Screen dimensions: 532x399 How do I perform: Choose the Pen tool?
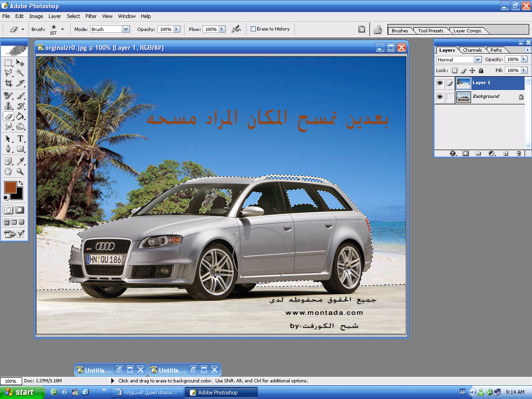(x=8, y=149)
